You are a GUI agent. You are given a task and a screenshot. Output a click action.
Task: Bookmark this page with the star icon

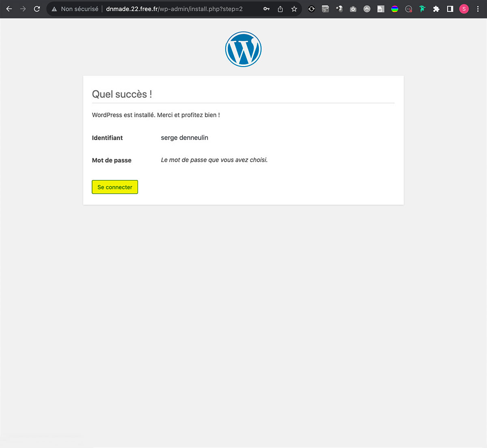[294, 9]
